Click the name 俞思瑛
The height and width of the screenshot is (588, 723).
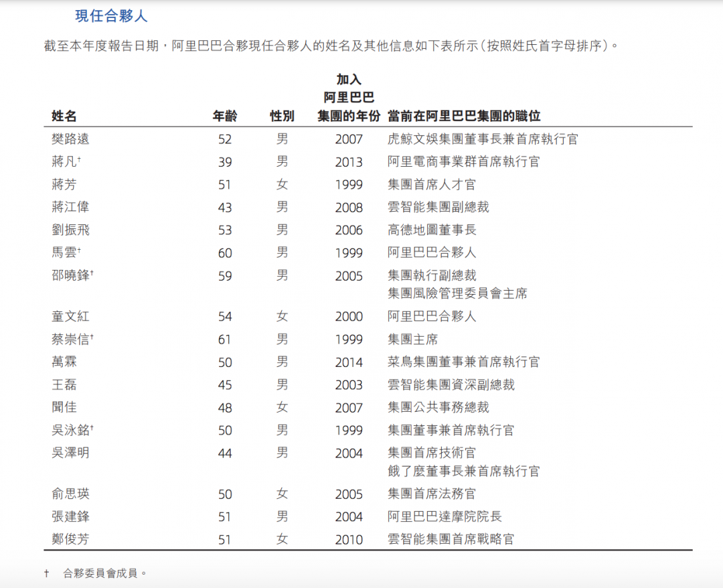coord(70,494)
